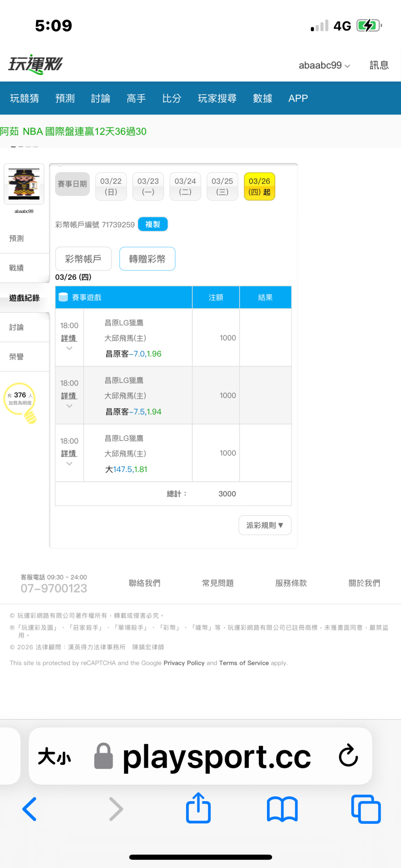Tap the Safari back arrow
The image size is (401, 868).
[30, 809]
